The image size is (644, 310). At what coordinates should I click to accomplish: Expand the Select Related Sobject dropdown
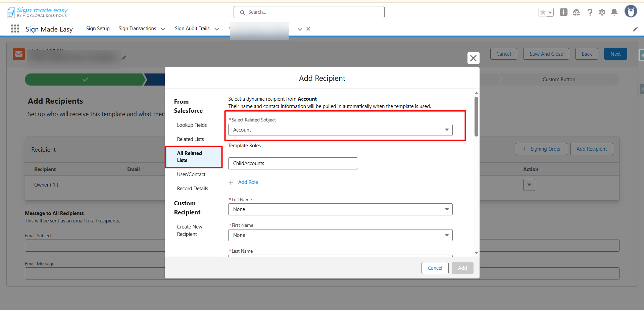tap(340, 130)
